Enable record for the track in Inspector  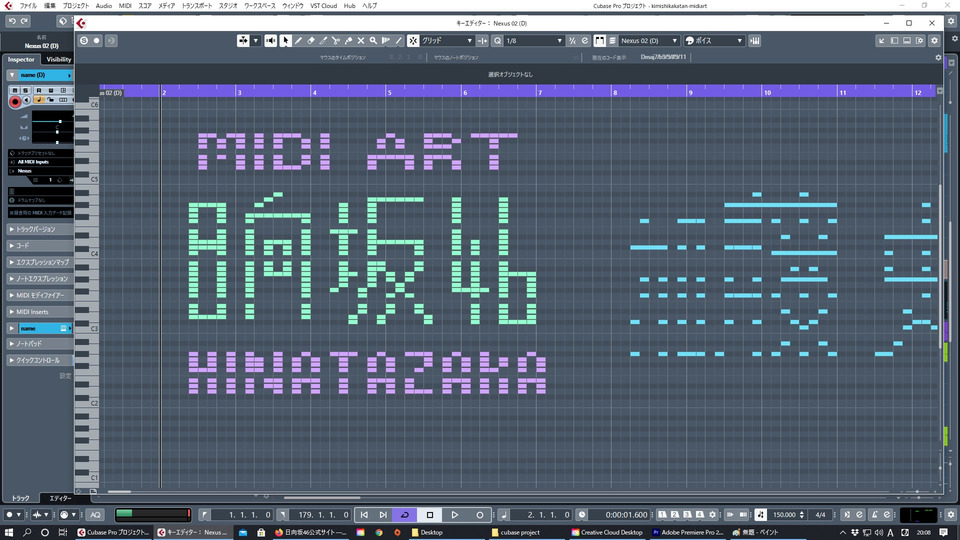tap(15, 102)
